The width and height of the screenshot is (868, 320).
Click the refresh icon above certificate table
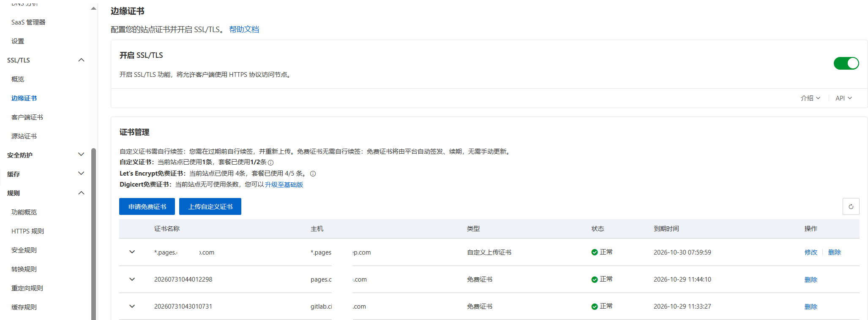851,206
